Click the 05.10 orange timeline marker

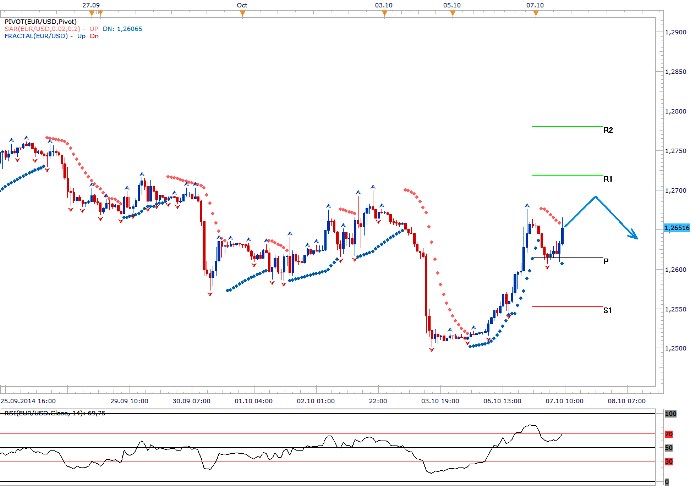451,13
